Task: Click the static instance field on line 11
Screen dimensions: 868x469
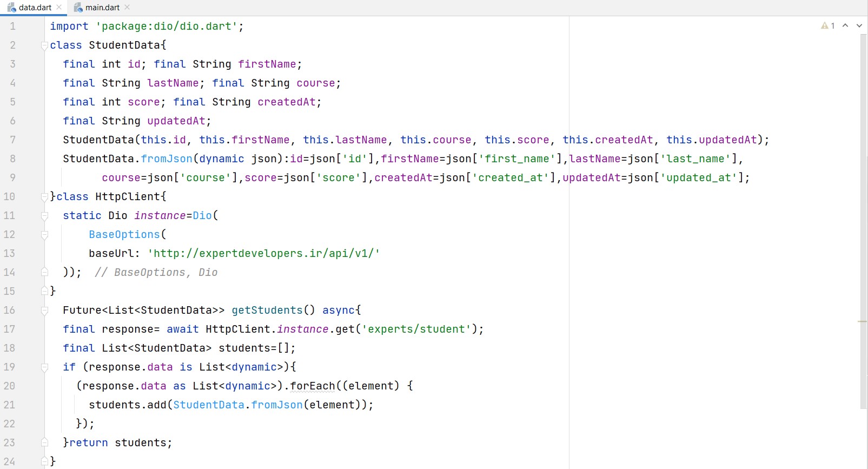Action: 160,215
